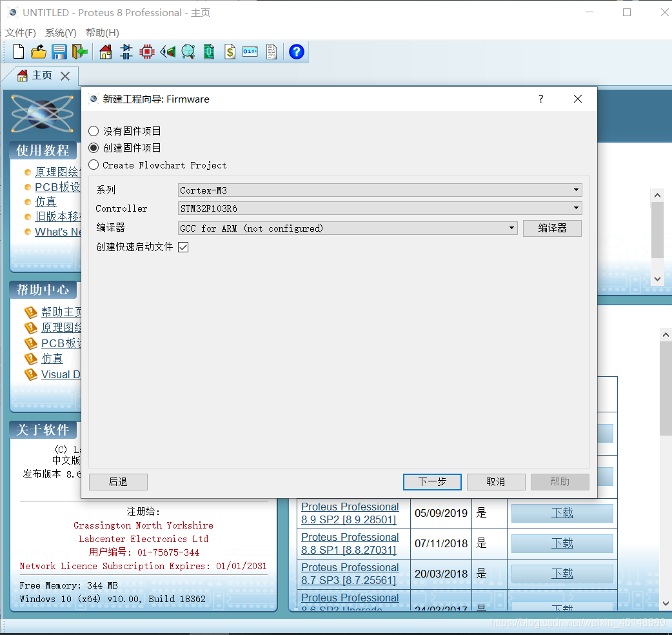Click lower panel scrollbar down arrow
The height and width of the screenshot is (635, 672).
coord(666,603)
